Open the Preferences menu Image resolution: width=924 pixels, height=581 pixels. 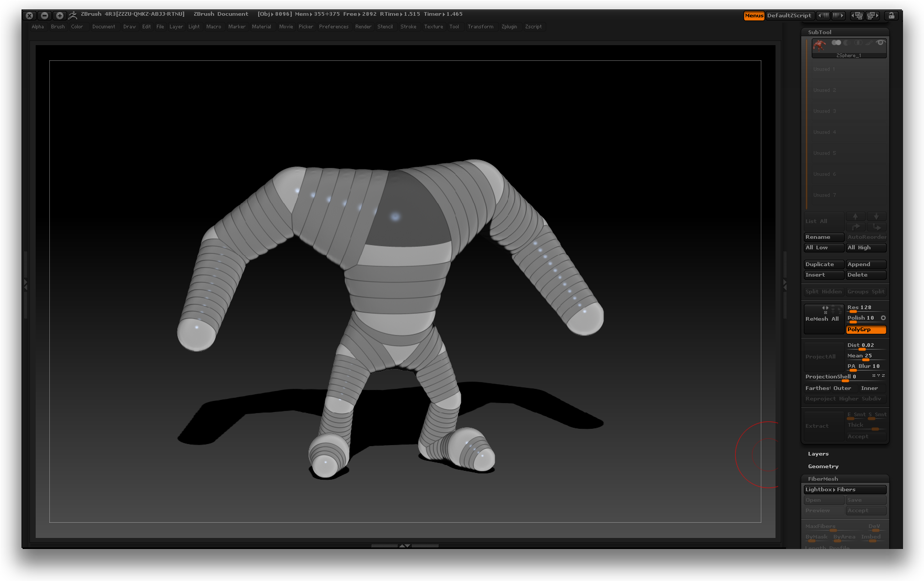pos(333,27)
